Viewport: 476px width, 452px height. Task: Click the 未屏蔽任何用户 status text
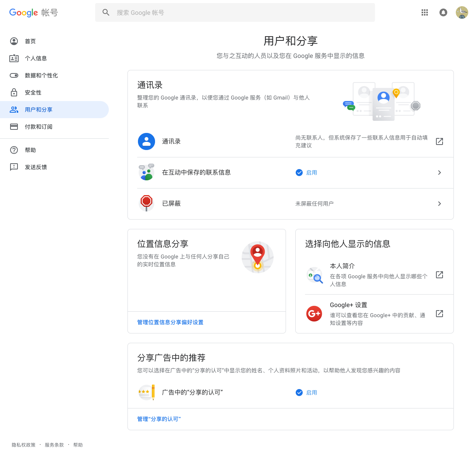point(314,204)
